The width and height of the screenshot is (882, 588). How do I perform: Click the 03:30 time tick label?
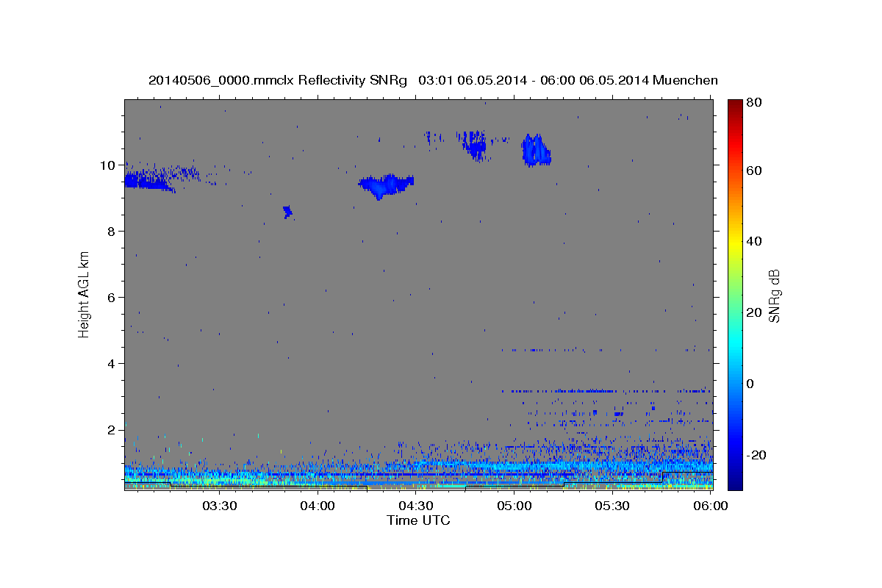tap(219, 506)
